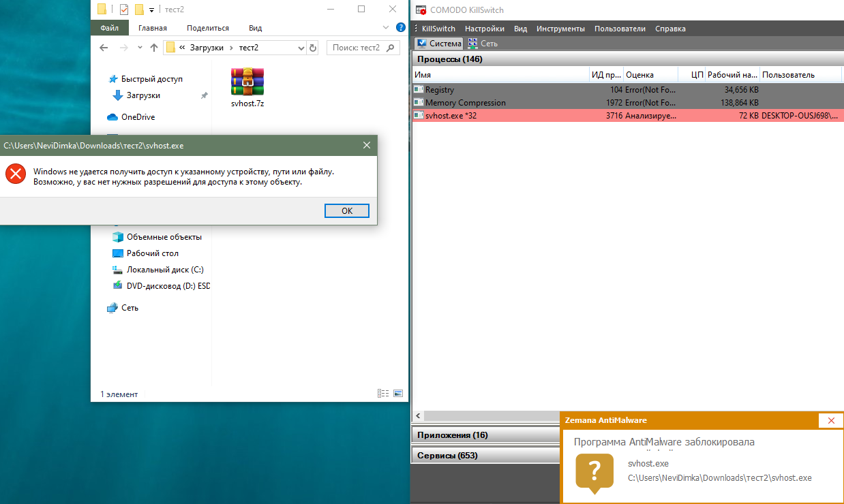Click the Registry process icon

(x=419, y=89)
